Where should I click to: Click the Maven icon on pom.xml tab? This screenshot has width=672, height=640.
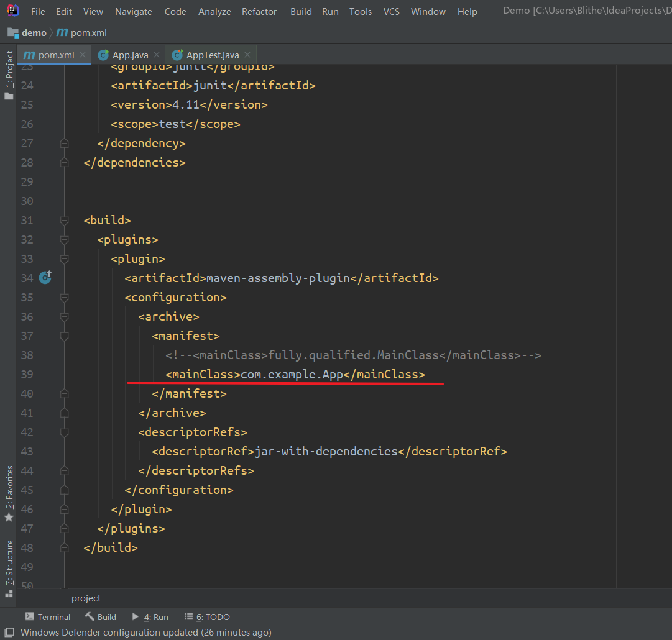pos(29,55)
